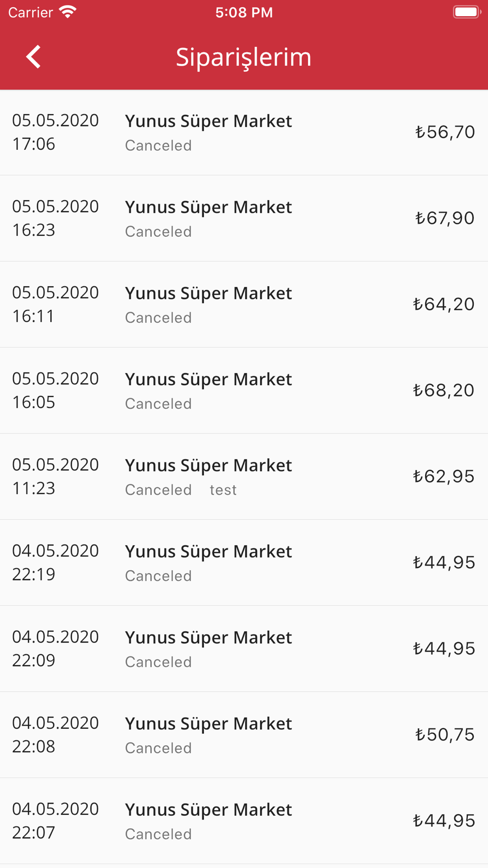488x868 pixels.
Task: Open the order placed 05.05.2020 17:06
Action: click(x=244, y=132)
